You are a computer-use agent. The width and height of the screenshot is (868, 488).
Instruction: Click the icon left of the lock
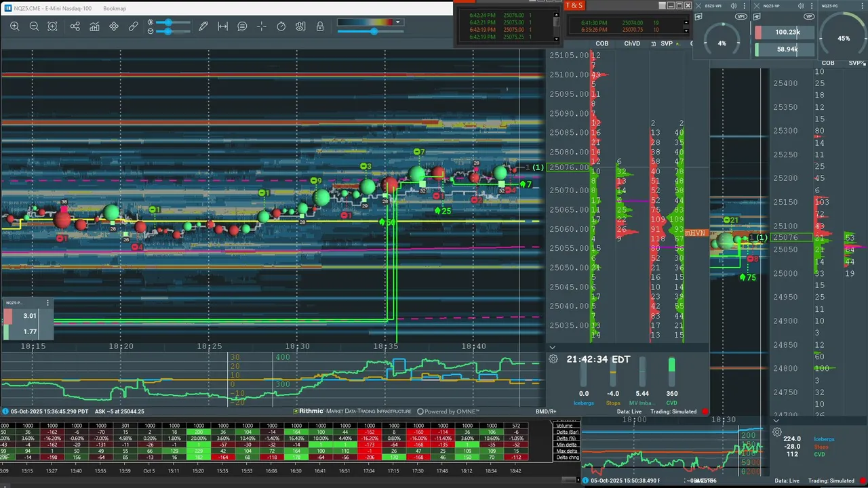[300, 26]
